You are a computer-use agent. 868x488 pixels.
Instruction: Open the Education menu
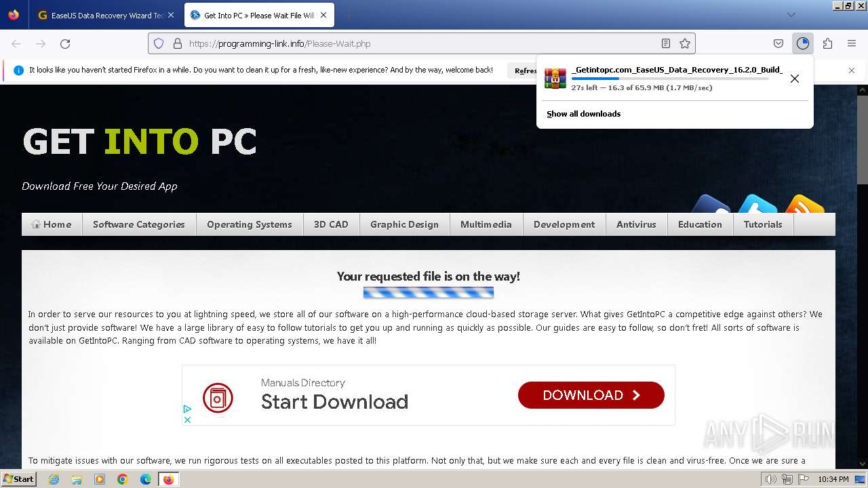point(700,224)
